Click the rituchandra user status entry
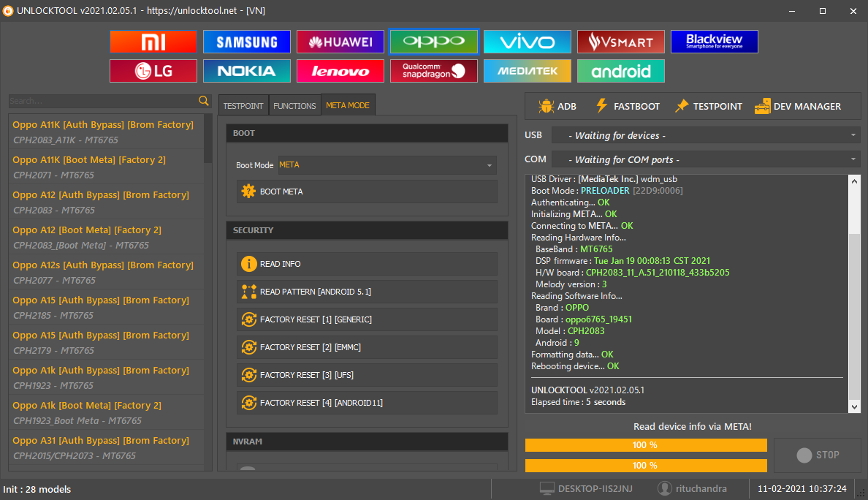Screen dimensions: 868x500 coord(692,488)
